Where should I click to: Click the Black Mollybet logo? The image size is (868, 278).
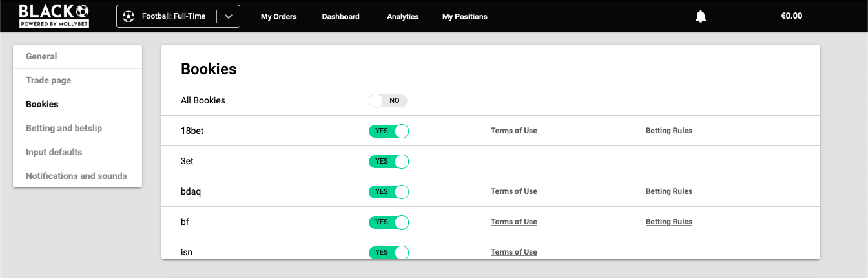point(54,16)
